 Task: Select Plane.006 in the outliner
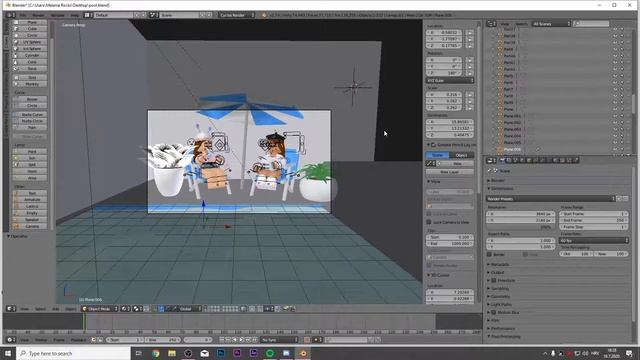pos(512,149)
